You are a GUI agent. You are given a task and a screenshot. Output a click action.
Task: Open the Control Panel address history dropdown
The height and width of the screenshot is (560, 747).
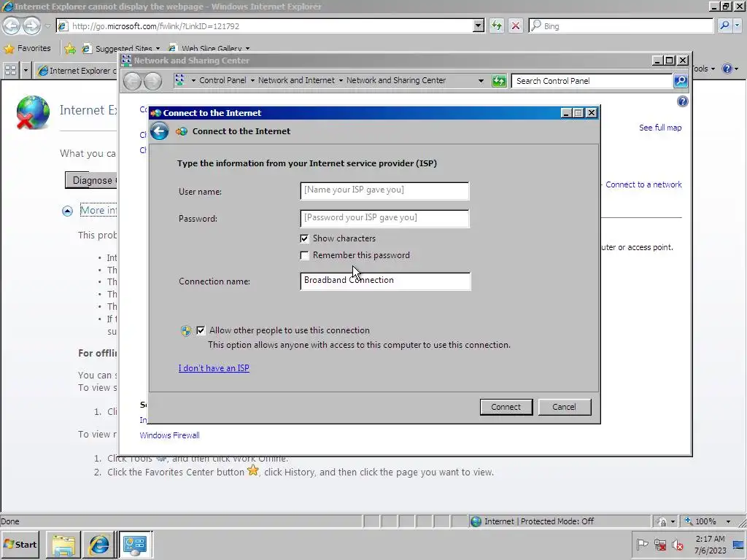(481, 80)
